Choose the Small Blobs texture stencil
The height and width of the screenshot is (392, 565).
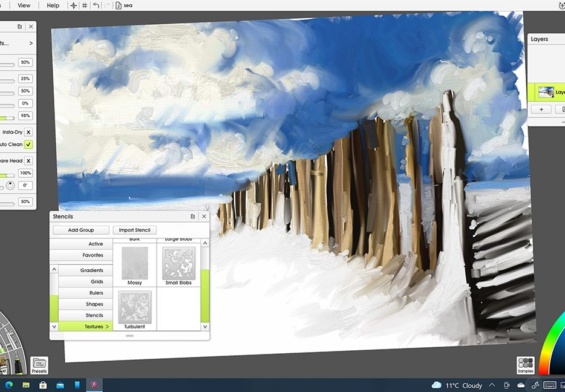(178, 266)
